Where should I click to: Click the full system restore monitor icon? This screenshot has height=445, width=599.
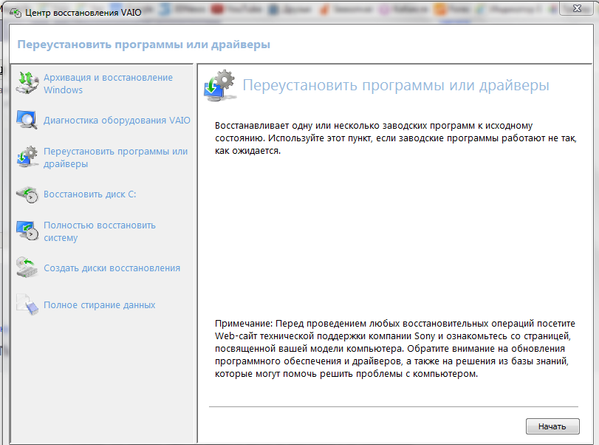coord(27,231)
